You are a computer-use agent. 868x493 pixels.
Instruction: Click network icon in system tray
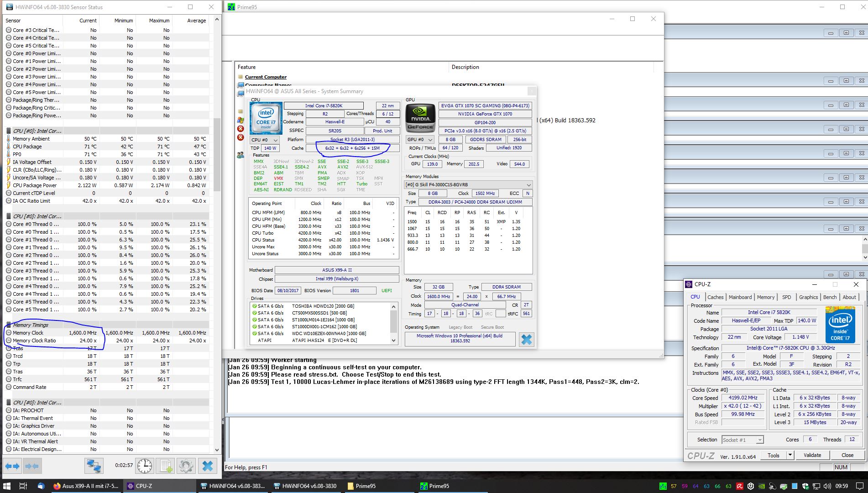coord(816,486)
